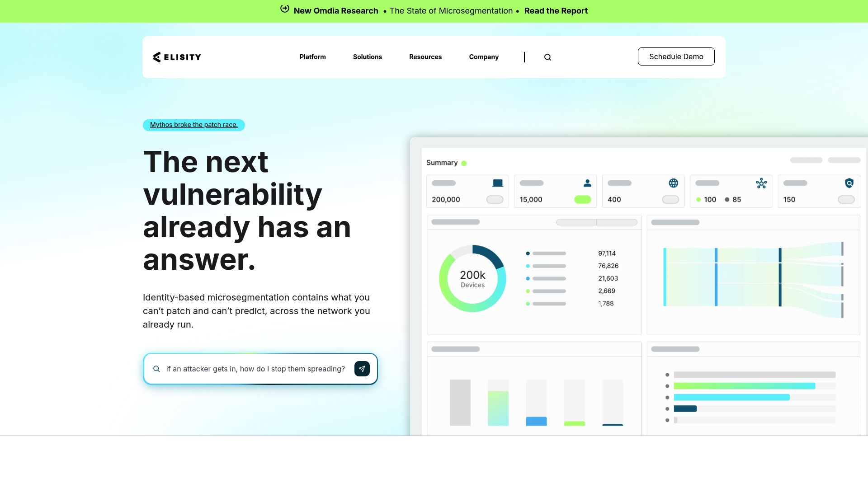The height and width of the screenshot is (488, 868).
Task: Click the dark blue short progress bar
Action: click(x=685, y=408)
